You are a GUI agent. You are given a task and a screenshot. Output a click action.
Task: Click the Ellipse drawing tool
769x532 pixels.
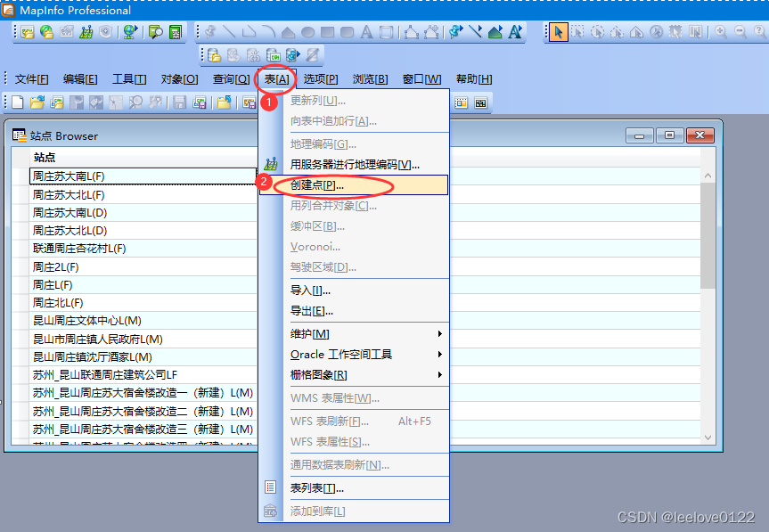308,32
